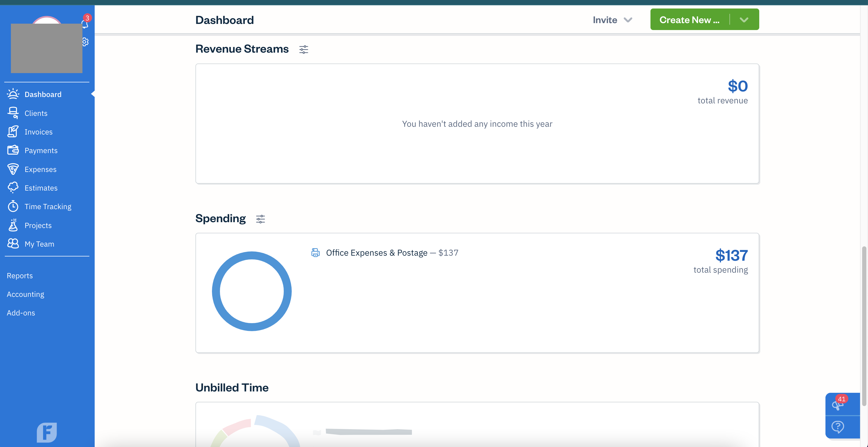Click the FreshBooks logo icon
Screen dimensions: 868x447
[47, 432]
